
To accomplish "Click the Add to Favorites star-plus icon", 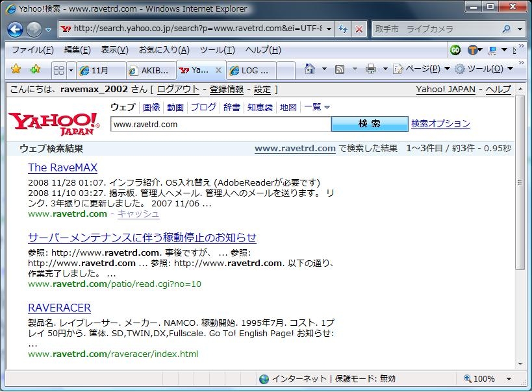I will (35, 69).
